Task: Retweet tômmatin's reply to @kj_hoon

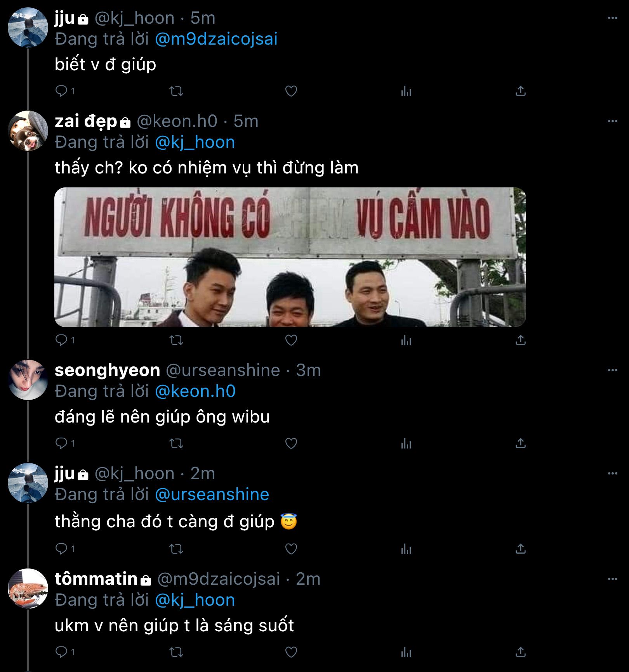Action: pyautogui.click(x=177, y=652)
